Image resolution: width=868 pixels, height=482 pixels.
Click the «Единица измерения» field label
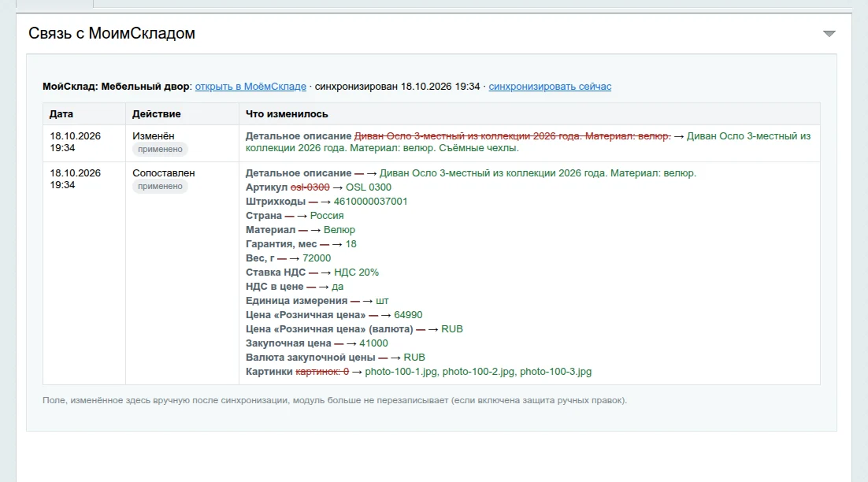[x=297, y=301]
